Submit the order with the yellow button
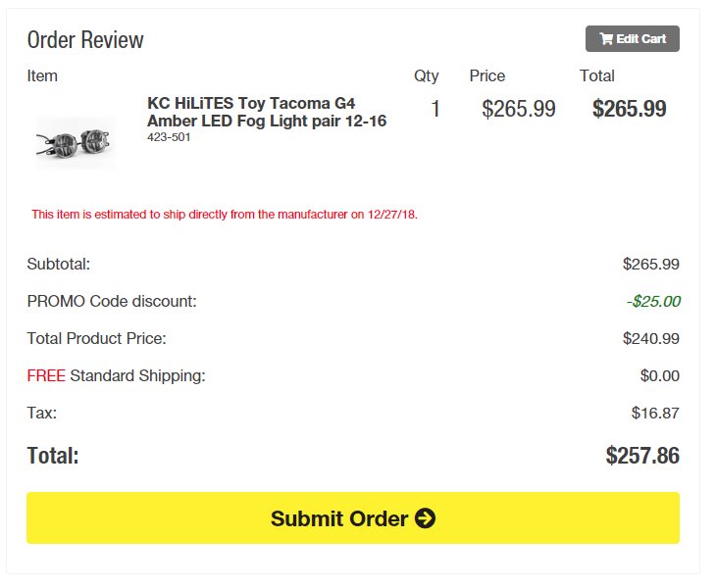716x588 pixels. pyautogui.click(x=353, y=517)
